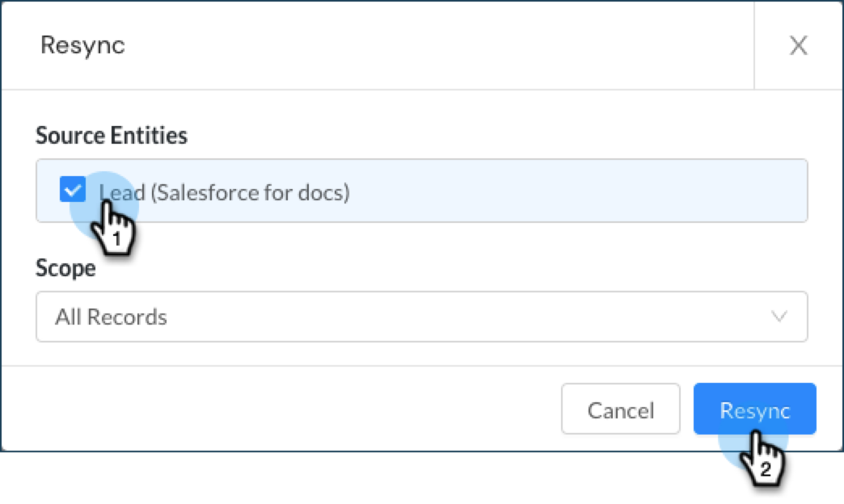Click the chevron arrow in Scope field
Image resolution: width=844 pixels, height=504 pixels.
[x=779, y=317]
